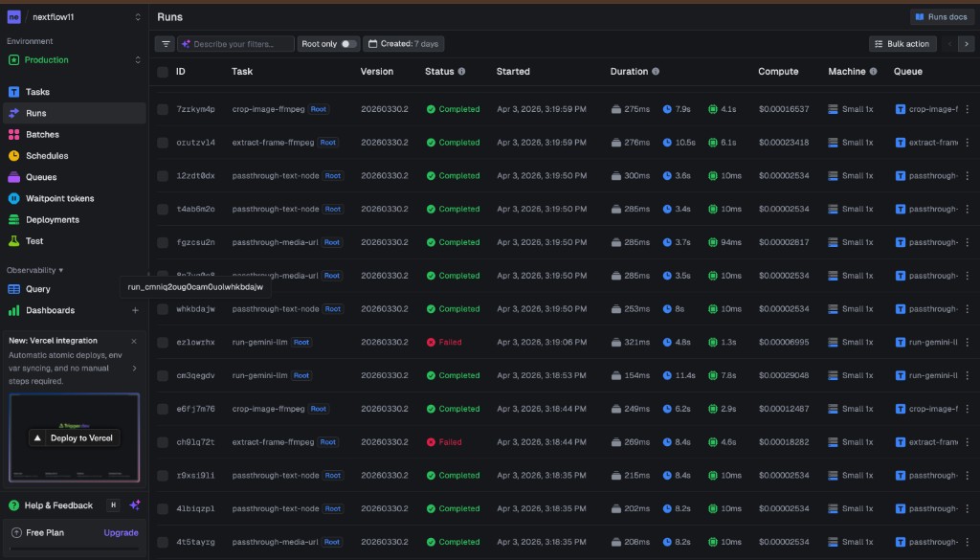Open the Created 7 days filter
This screenshot has width=980, height=560.
click(x=403, y=44)
